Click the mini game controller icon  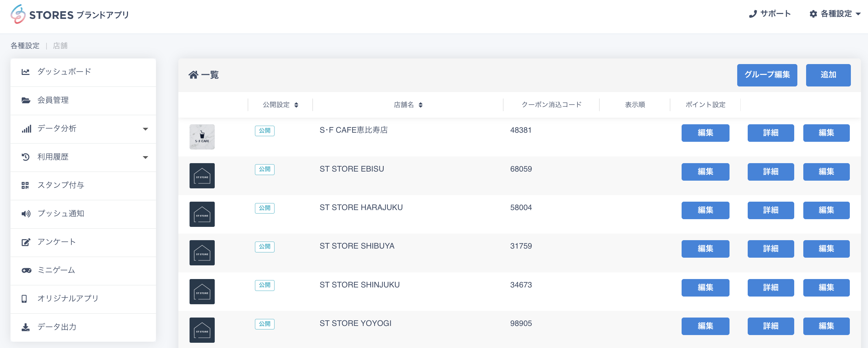tap(26, 270)
